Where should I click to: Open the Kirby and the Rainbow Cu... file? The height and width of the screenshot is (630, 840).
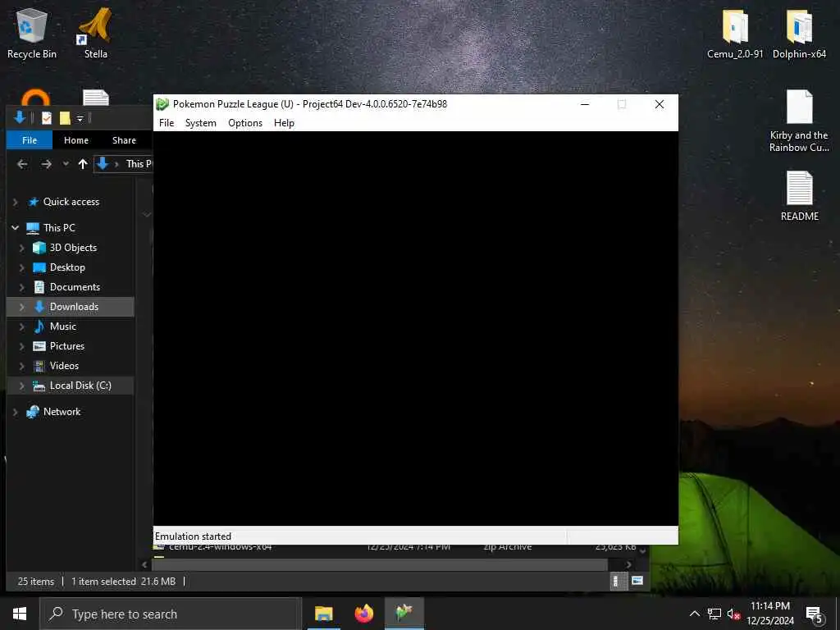coord(799,121)
